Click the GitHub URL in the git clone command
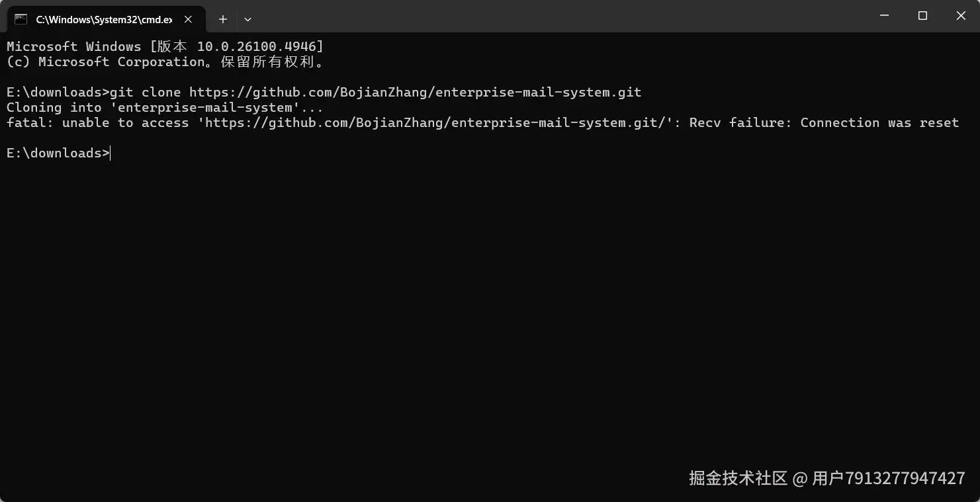The image size is (980, 502). point(415,92)
